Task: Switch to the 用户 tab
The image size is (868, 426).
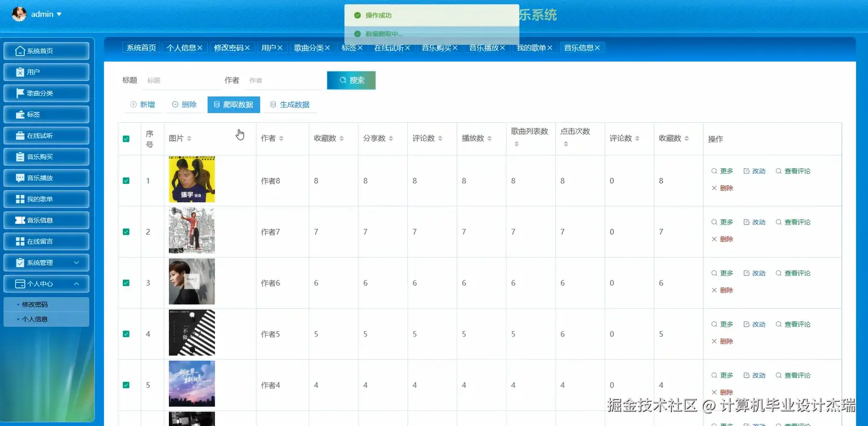Action: pyautogui.click(x=269, y=48)
